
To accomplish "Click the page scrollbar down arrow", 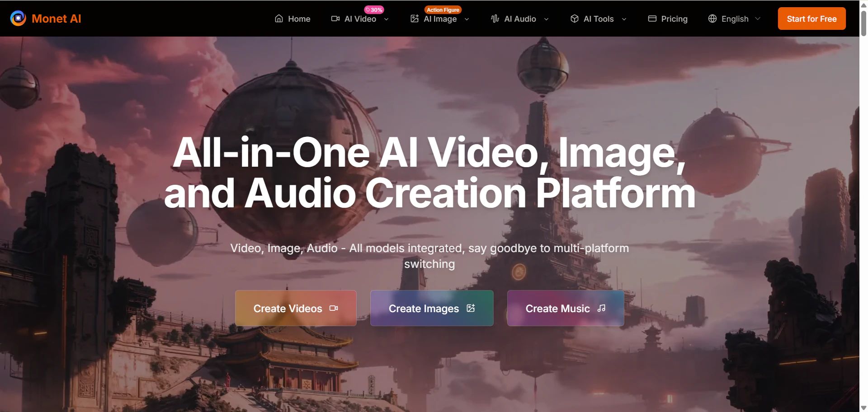I will pyautogui.click(x=863, y=407).
